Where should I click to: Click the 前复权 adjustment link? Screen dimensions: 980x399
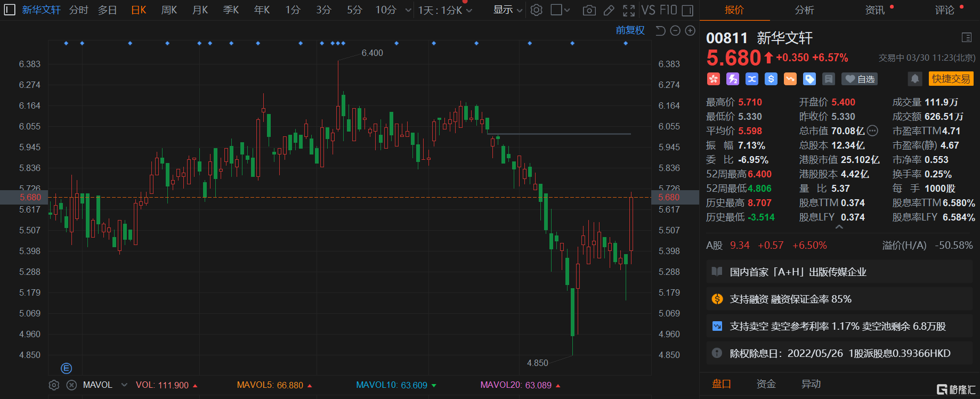(630, 30)
